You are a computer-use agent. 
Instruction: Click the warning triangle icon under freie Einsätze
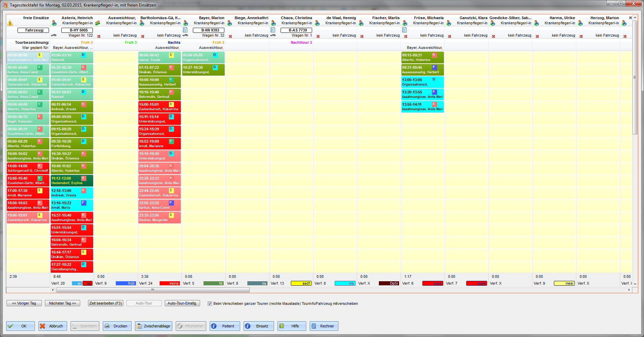point(10,23)
